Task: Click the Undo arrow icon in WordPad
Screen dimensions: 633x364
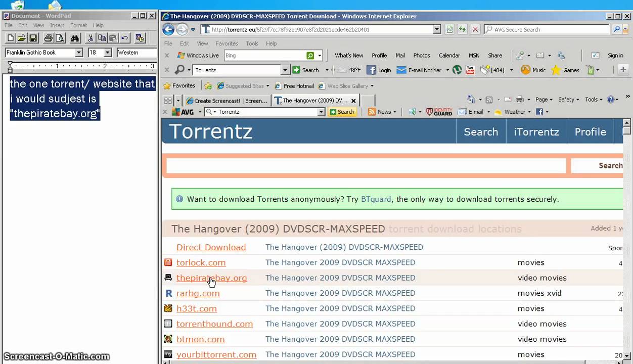Action: [x=124, y=38]
